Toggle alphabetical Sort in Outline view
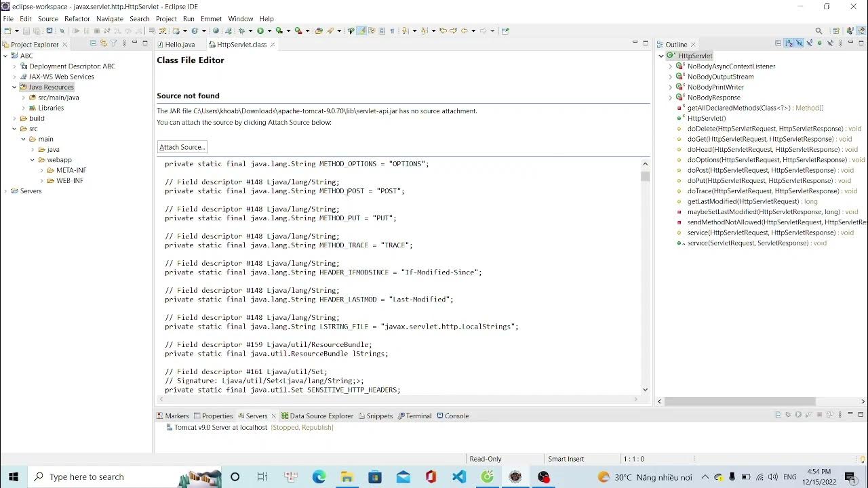The image size is (868, 488). (x=789, y=43)
